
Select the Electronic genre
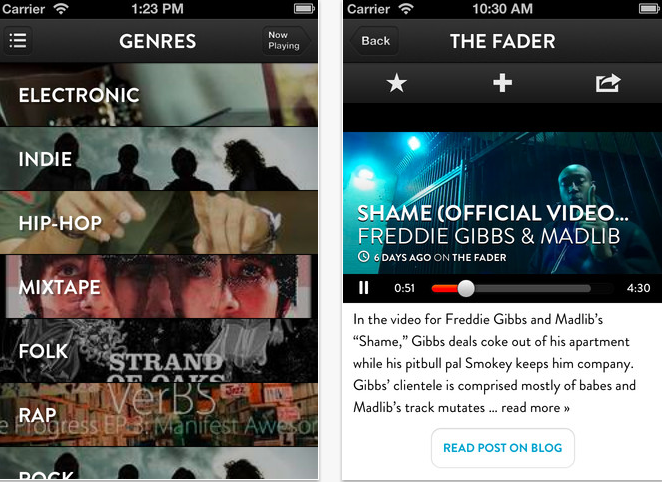point(159,95)
